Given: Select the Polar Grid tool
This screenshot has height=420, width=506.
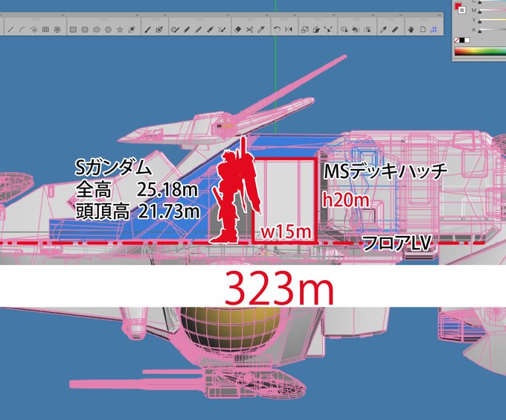Looking at the screenshot, I should pyautogui.click(x=57, y=30).
